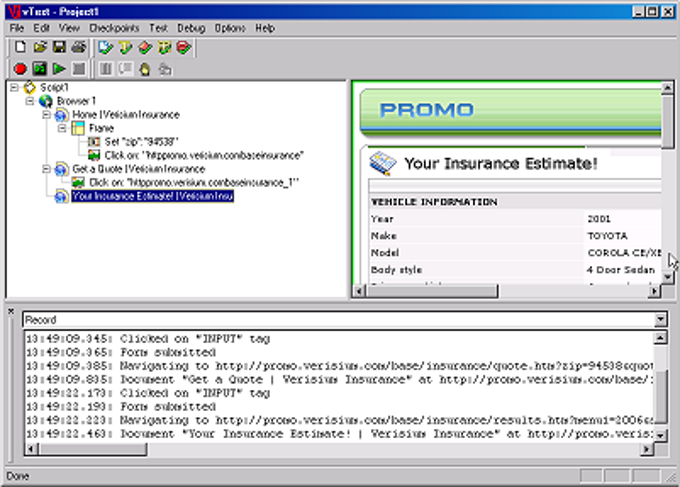Click the 2001 year value
Viewport: 680px width, 487px height.
[598, 219]
